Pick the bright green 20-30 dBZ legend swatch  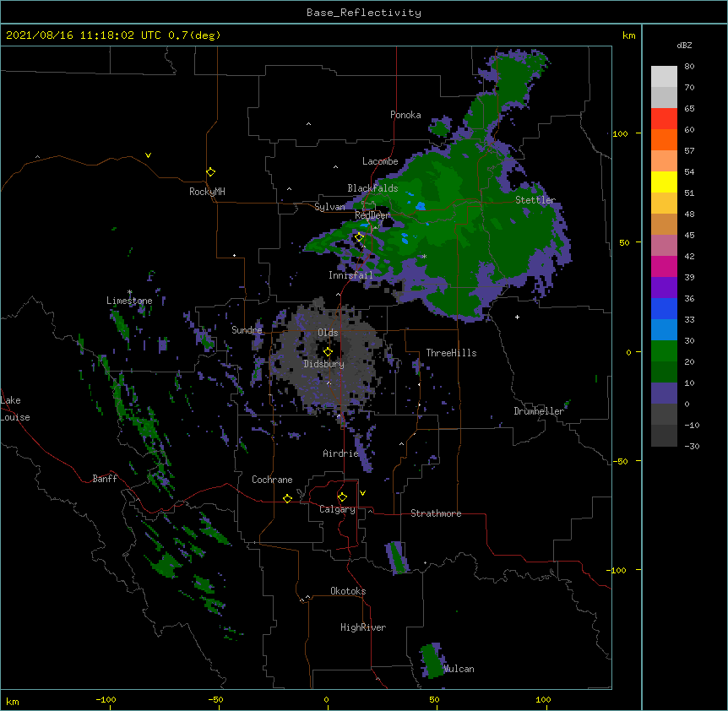tap(664, 351)
